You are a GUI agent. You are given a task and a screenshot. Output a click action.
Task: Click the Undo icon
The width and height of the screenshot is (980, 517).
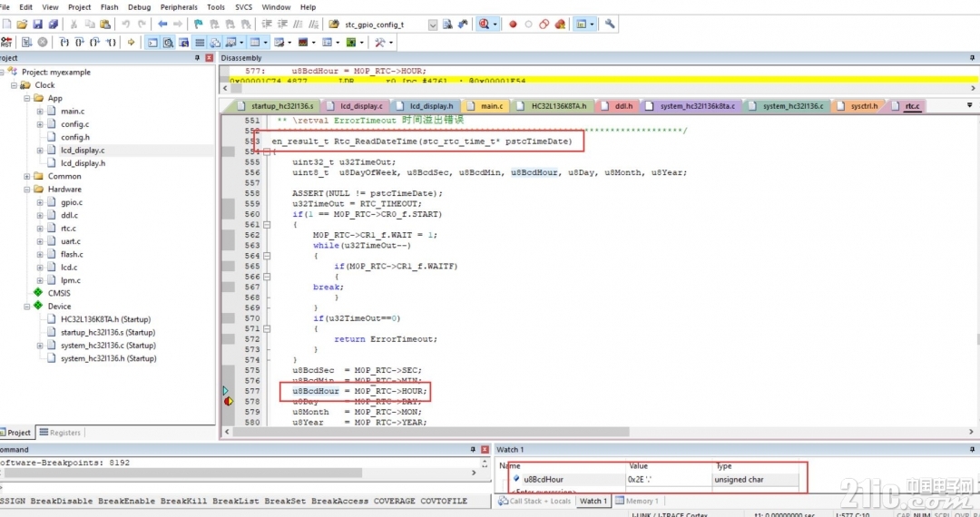tap(125, 24)
